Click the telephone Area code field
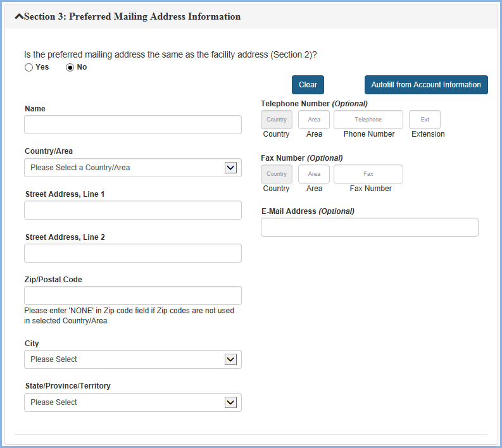 coord(314,120)
